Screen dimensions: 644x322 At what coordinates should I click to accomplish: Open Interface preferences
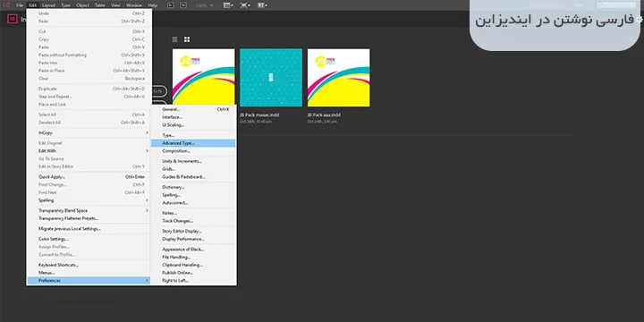(193, 117)
